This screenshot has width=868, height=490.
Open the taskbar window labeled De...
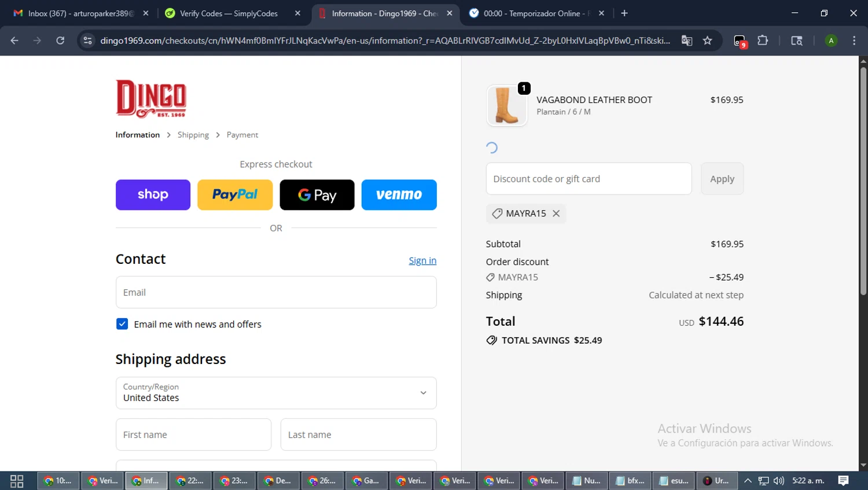[x=278, y=481]
